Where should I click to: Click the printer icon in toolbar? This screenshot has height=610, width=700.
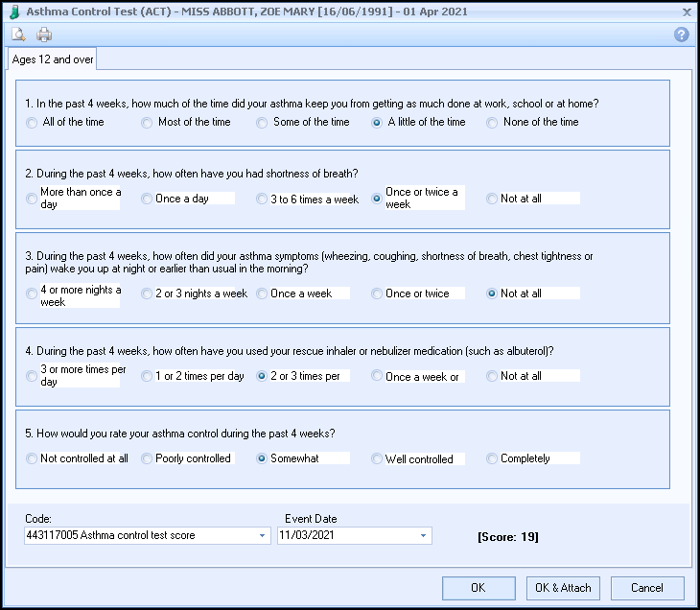(44, 35)
